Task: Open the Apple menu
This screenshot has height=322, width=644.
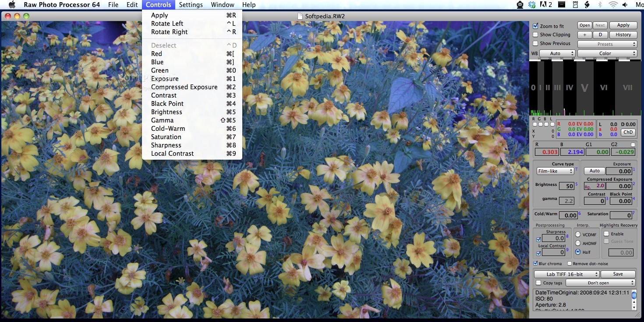Action: pyautogui.click(x=12, y=5)
